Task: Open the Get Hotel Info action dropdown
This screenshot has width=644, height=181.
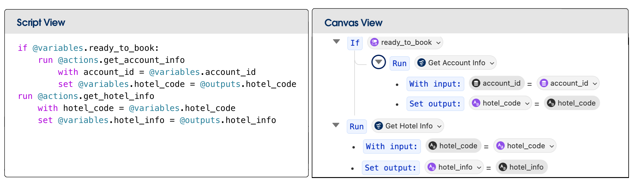Action: [439, 126]
